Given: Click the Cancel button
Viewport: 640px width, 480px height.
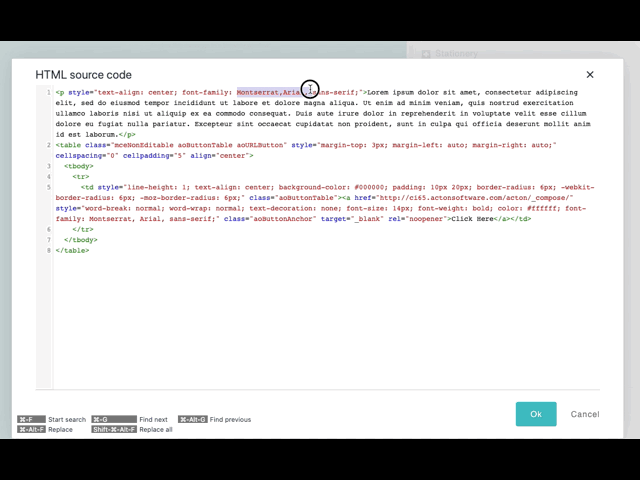Looking at the screenshot, I should coord(585,414).
